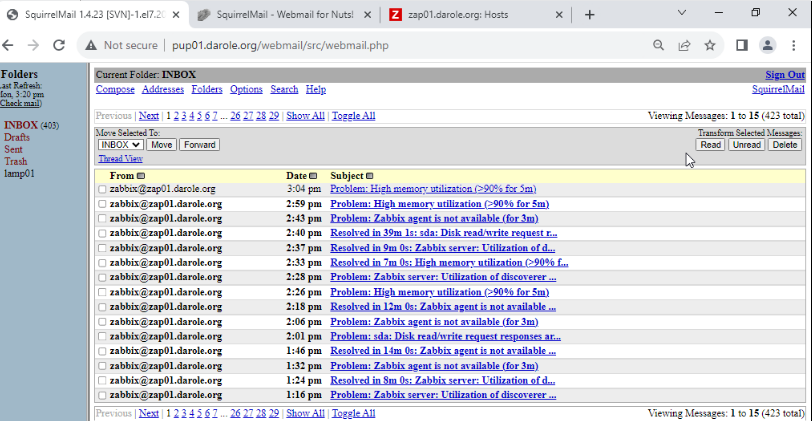
Task: Open the Options menu link
Action: [x=246, y=89]
